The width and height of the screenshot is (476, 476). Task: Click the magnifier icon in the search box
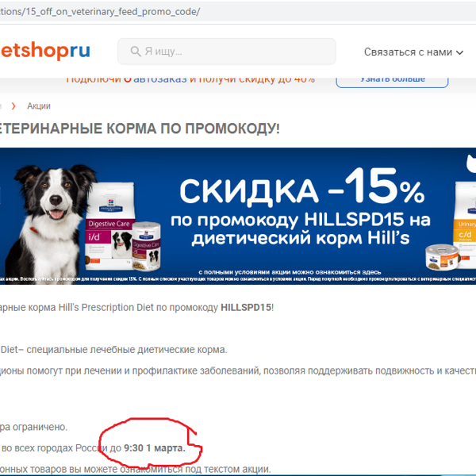point(136,52)
